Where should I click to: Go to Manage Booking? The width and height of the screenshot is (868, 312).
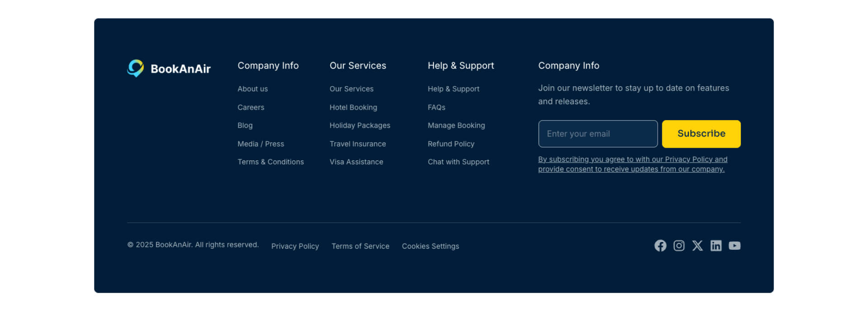[x=456, y=126]
